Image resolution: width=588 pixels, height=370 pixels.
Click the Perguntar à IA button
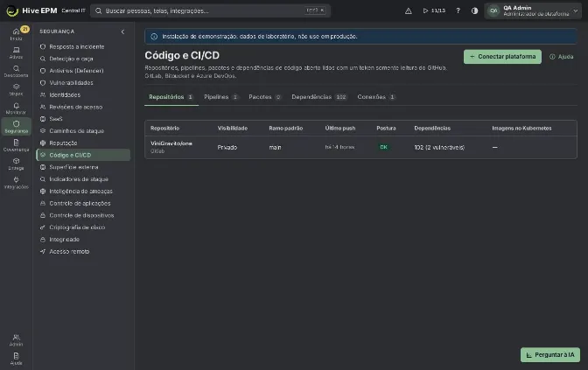(550, 354)
